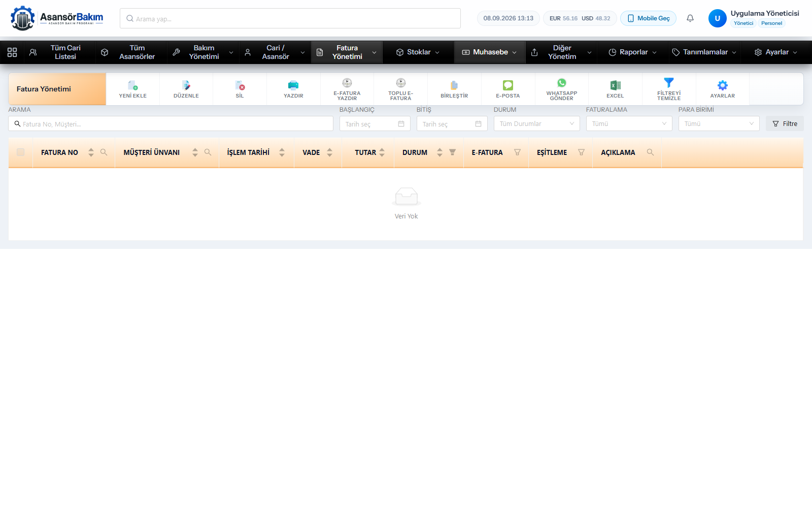
Task: Click Filtreyi Temizle funnel icon
Action: [x=669, y=82]
